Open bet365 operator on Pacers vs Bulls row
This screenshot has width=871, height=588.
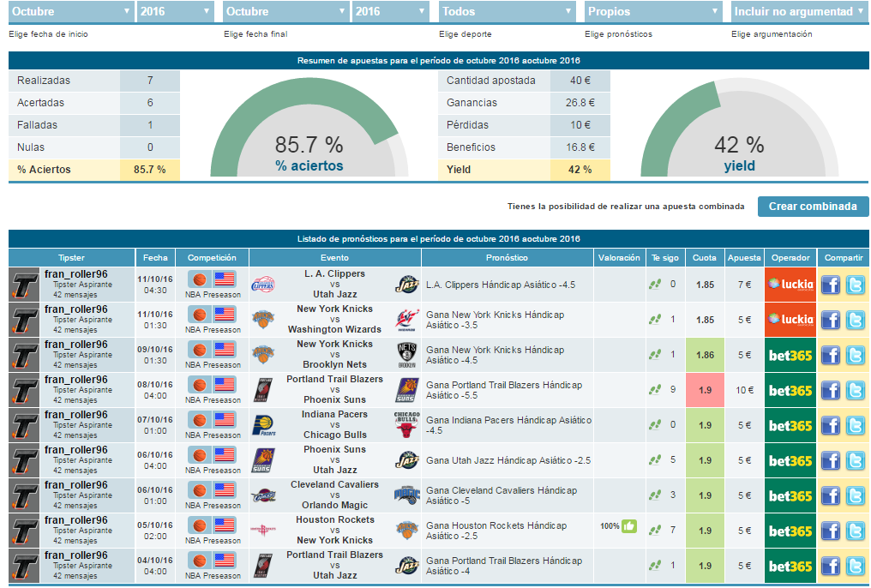point(790,425)
